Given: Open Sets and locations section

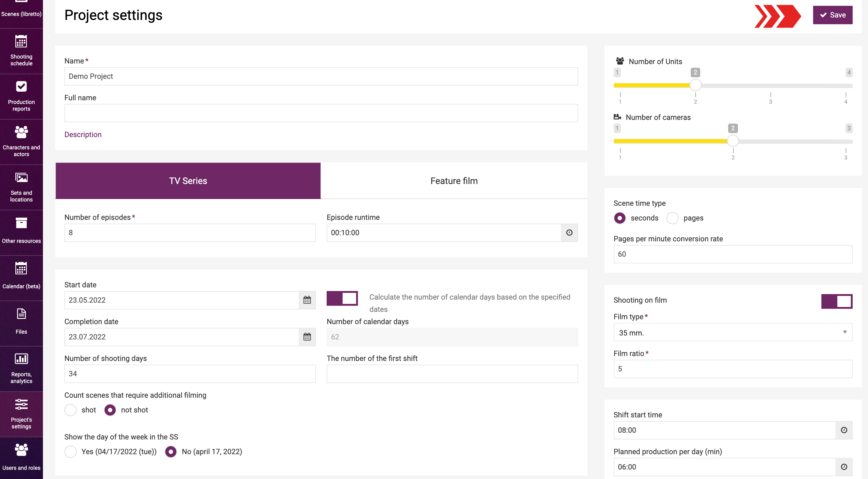Looking at the screenshot, I should pyautogui.click(x=21, y=187).
